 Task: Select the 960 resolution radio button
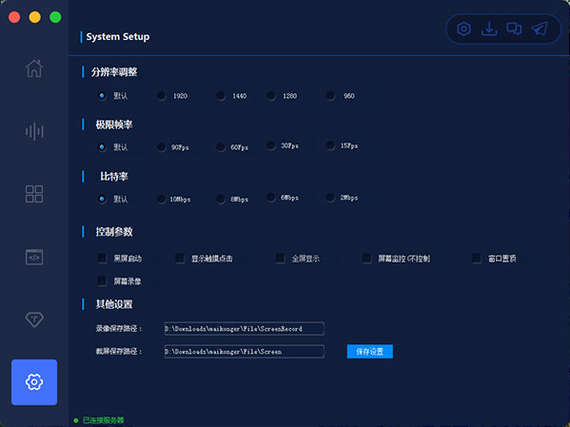(330, 96)
